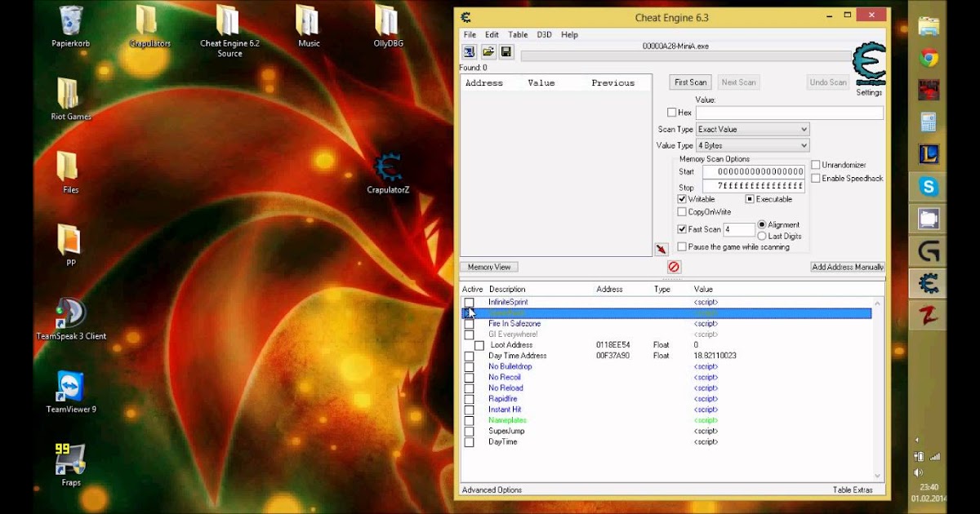This screenshot has height=514, width=980.
Task: Open the process list computer icon
Action: click(469, 52)
